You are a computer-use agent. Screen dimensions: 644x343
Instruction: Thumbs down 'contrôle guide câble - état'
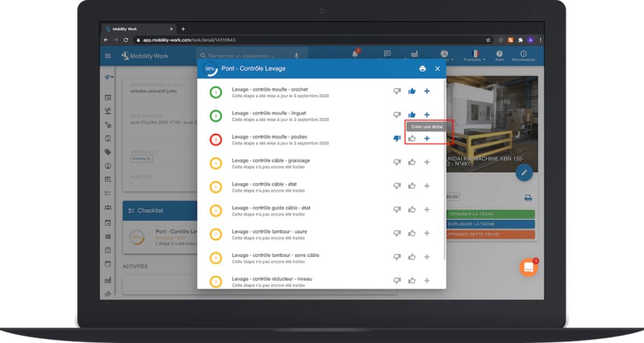pos(396,209)
